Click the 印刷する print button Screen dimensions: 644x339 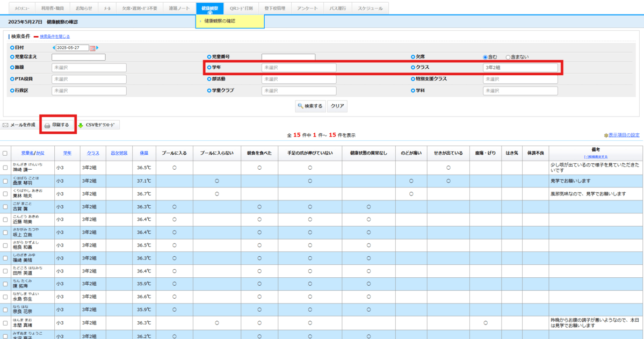[56, 125]
